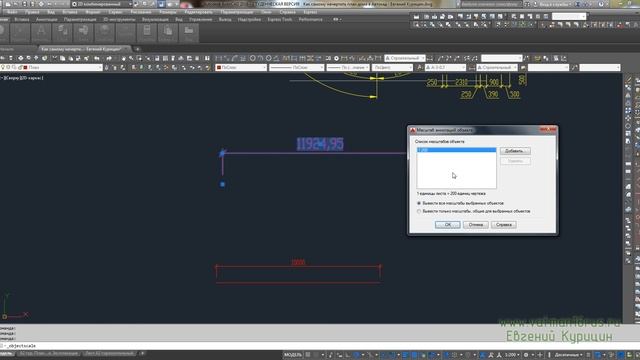Open the Формат menu
Viewport: 640px width, 360px height.
point(93,12)
